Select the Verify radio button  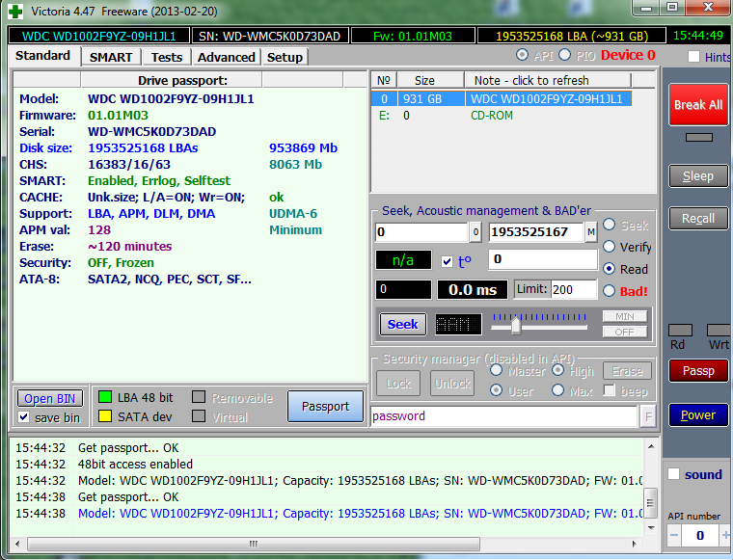610,247
